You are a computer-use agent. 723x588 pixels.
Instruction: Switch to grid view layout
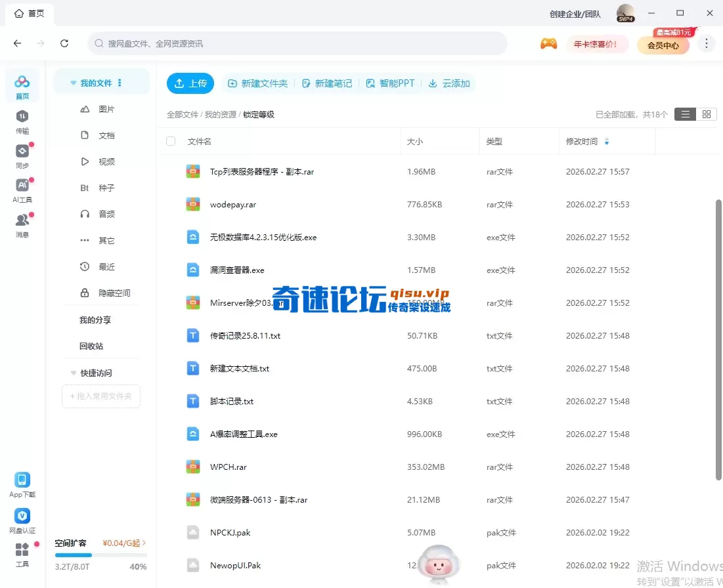[x=706, y=114]
